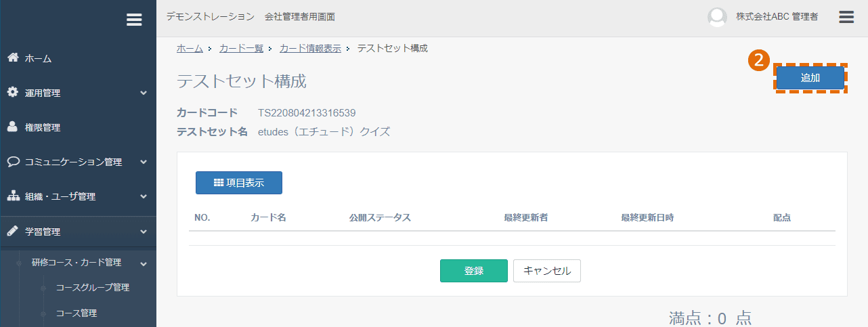Collapse the 研修コース・カード管理 chevron
This screenshot has width=868, height=327.
pos(144,263)
